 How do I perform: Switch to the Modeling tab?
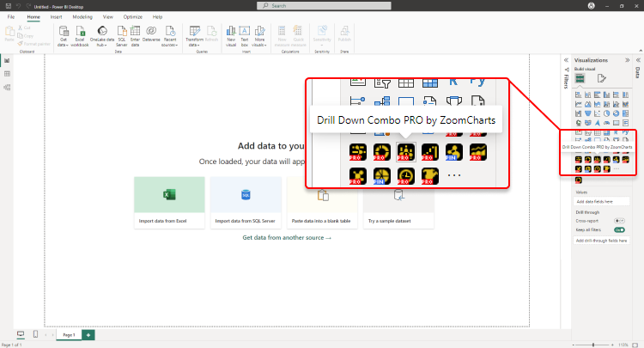tap(82, 17)
